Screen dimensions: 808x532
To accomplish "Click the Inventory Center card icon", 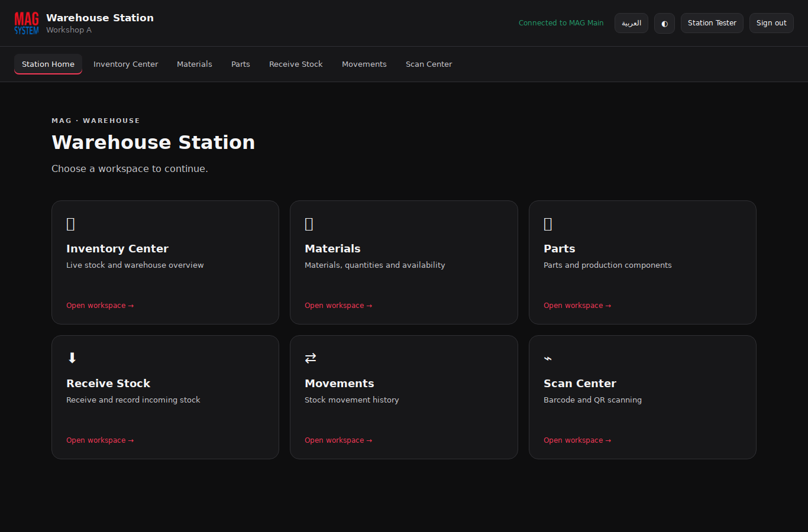I will tap(70, 224).
